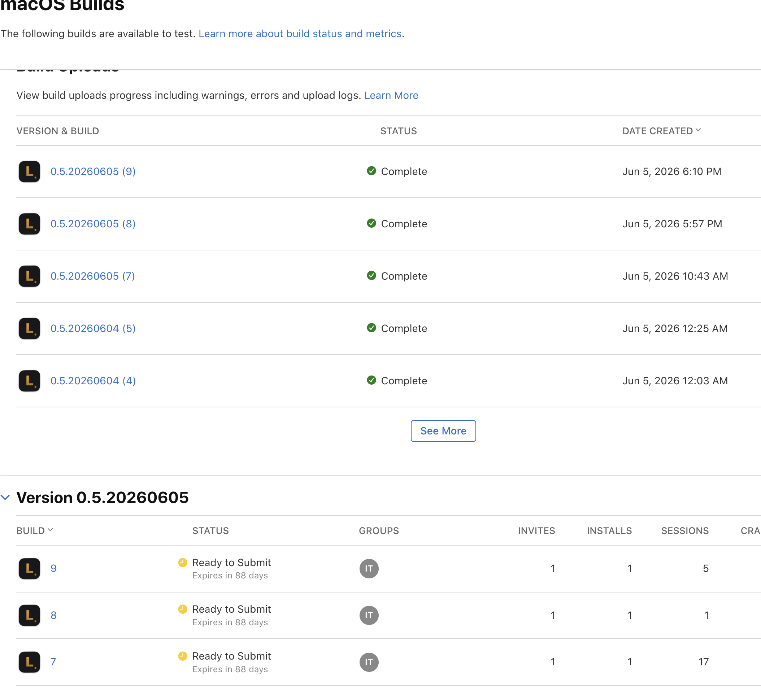The width and height of the screenshot is (761, 700).
Task: Click app icon for upload 0.5.20260605 (7)
Action: [x=30, y=276]
